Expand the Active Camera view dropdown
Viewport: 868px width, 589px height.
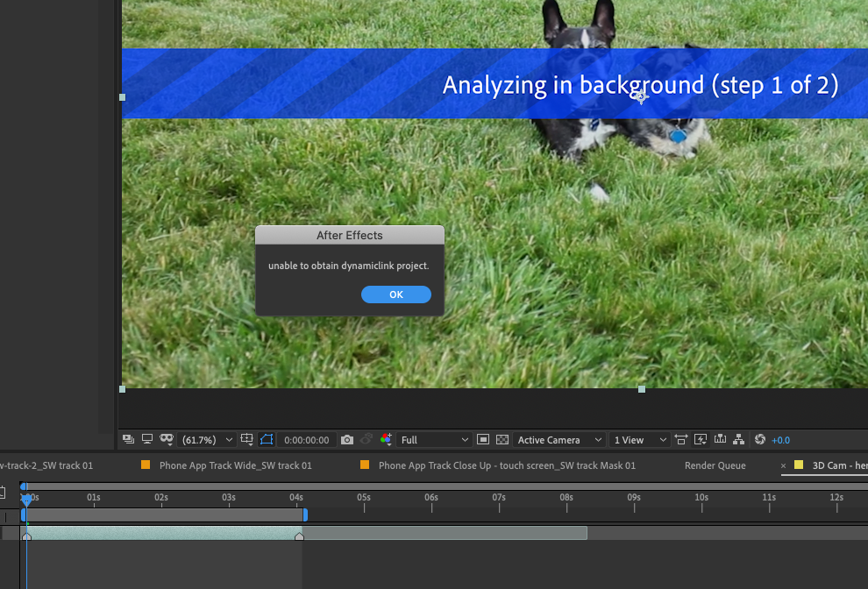coord(559,440)
